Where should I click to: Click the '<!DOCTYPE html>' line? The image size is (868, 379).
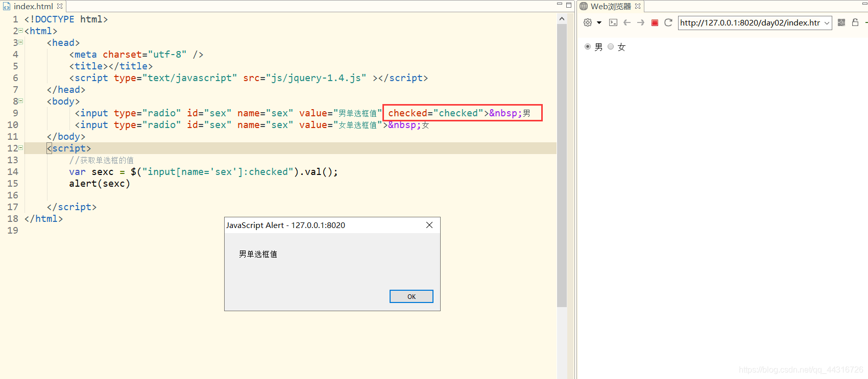click(x=66, y=19)
